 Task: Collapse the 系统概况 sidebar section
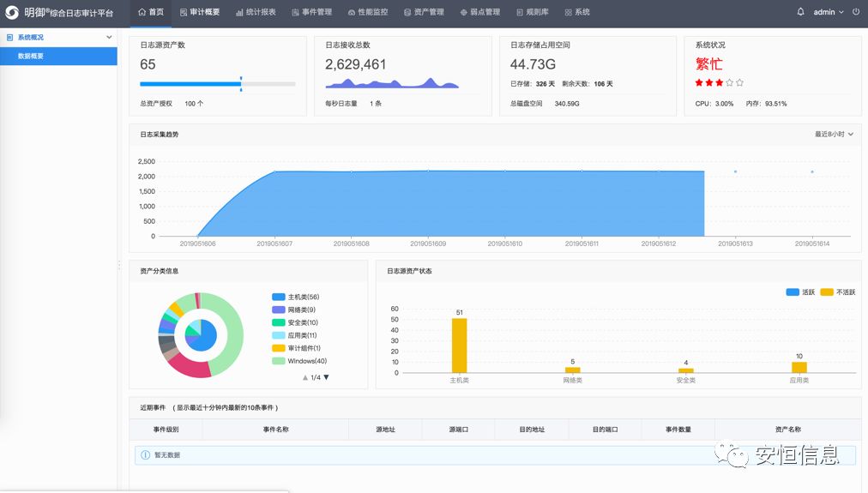tap(109, 38)
